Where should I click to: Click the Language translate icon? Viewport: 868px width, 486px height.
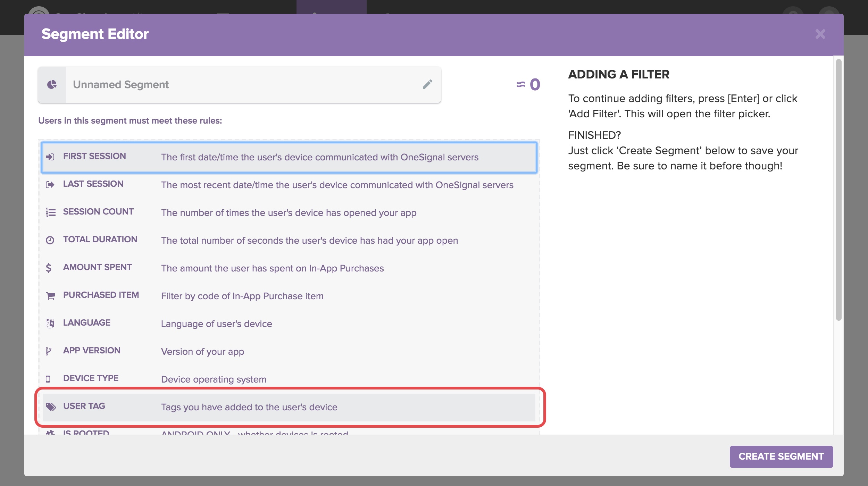(x=50, y=324)
